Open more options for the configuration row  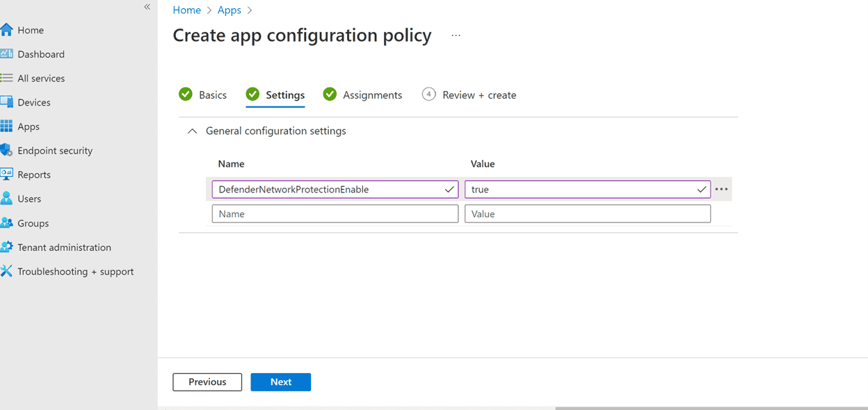click(x=721, y=188)
